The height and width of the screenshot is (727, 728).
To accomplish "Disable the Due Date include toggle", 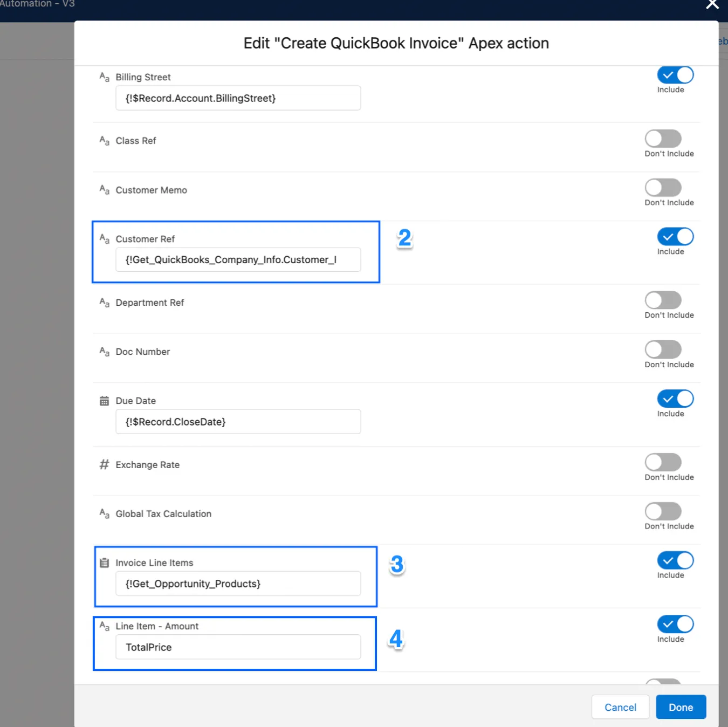I will (675, 399).
